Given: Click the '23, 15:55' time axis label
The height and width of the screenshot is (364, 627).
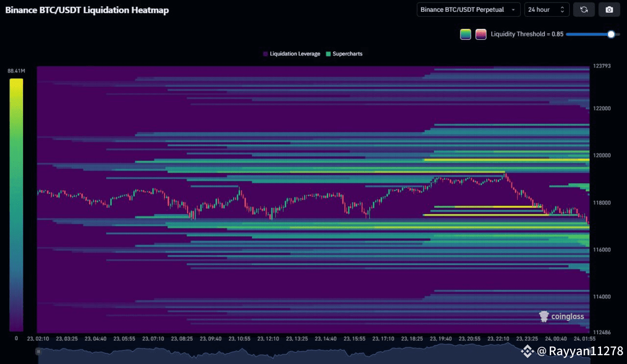Looking at the screenshot, I should 355,339.
